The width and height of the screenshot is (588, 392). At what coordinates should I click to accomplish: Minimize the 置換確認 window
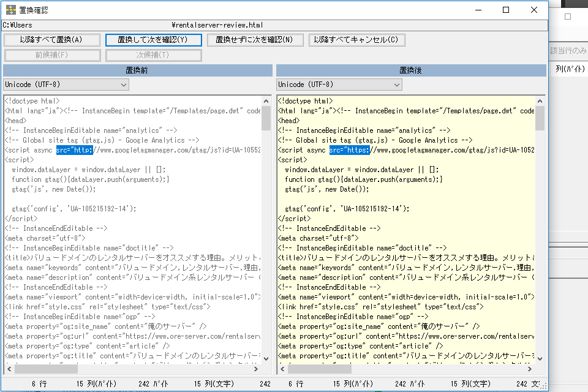point(478,10)
